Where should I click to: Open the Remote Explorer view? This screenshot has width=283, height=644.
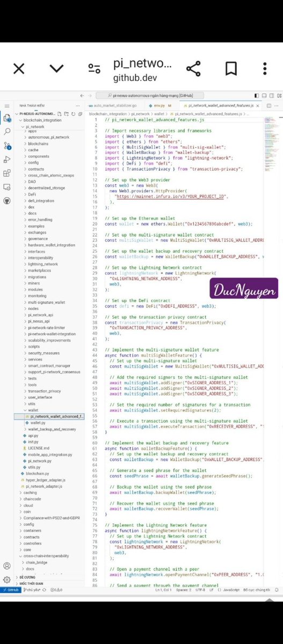[7, 186]
